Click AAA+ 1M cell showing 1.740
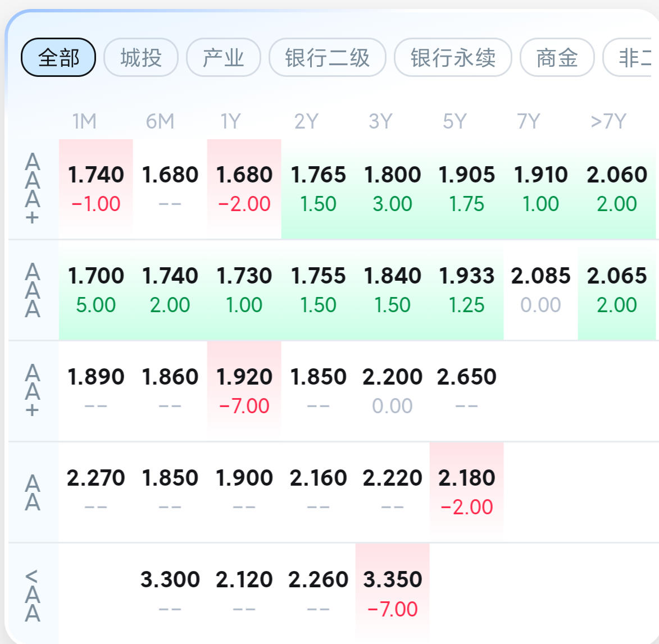 96,189
